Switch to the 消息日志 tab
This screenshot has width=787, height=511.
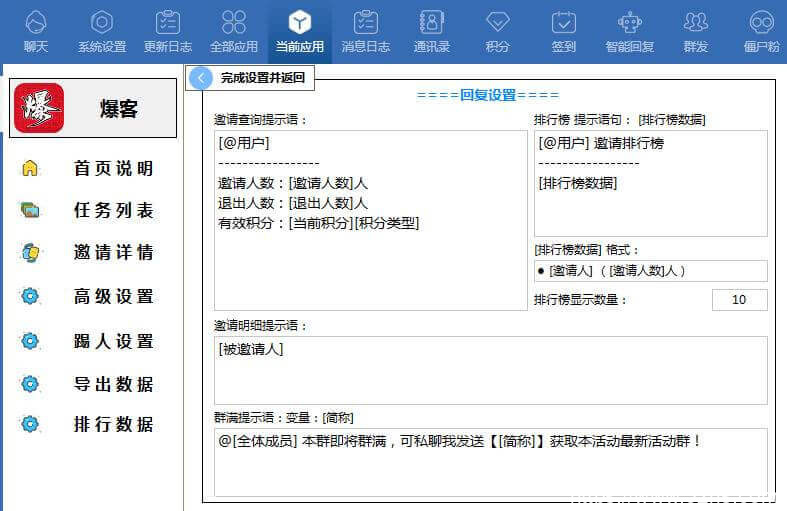tap(365, 31)
